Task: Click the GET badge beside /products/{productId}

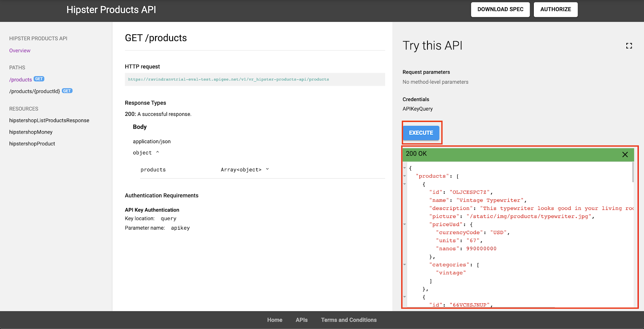Action: coord(67,91)
